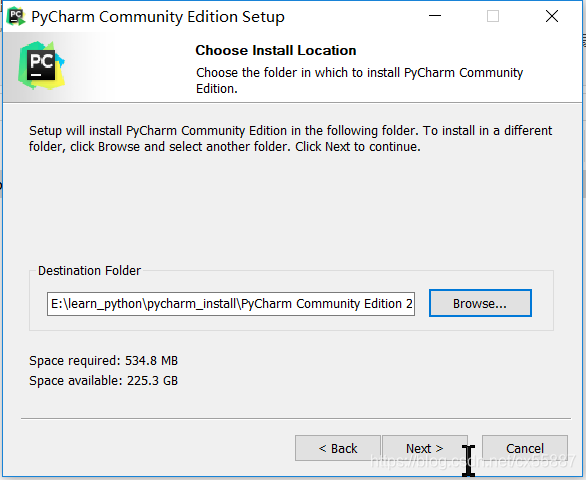Click the maximize button in title bar

493,16
